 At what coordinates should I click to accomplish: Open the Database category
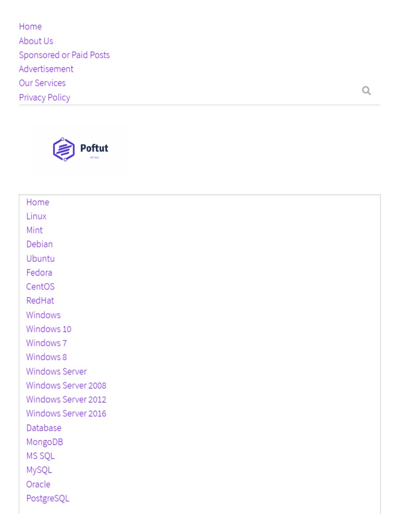click(44, 428)
